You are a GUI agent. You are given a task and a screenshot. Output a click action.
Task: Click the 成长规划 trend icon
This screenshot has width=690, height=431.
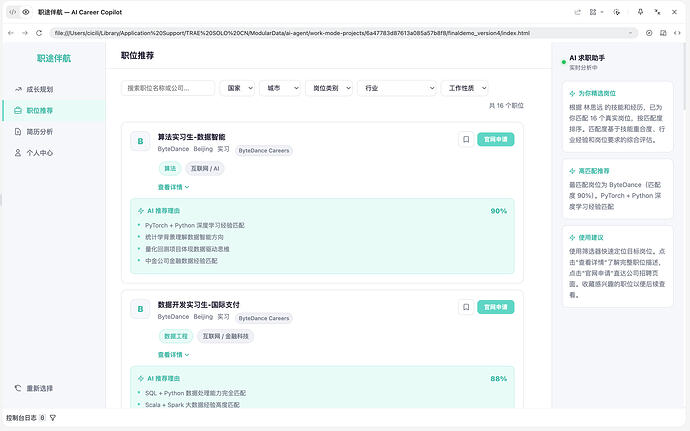tap(18, 89)
